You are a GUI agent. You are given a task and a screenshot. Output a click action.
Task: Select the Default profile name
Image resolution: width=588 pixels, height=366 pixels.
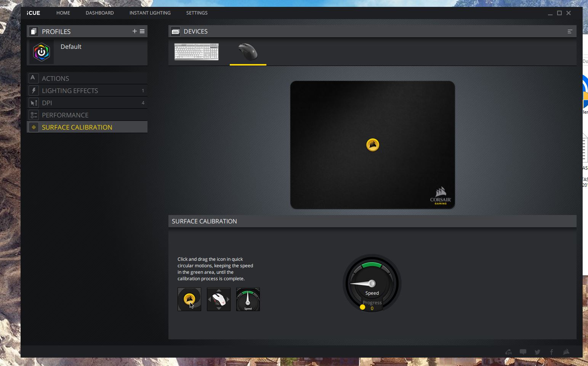[x=71, y=47]
